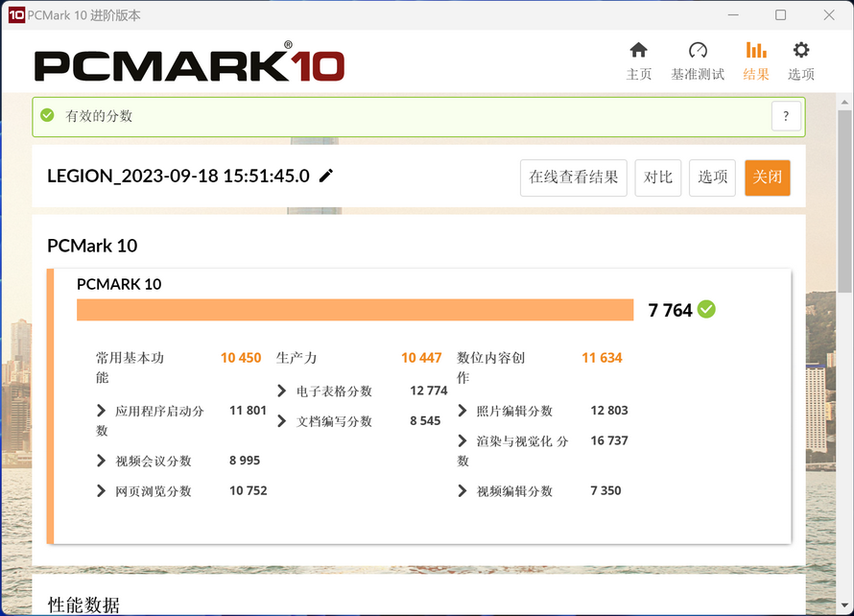854x616 pixels.
Task: Click the checkmark beside 7 764 score
Action: [706, 309]
